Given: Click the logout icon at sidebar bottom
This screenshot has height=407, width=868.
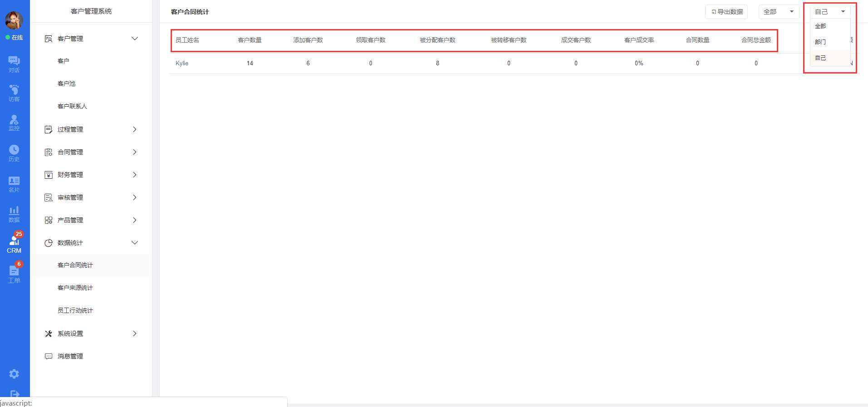Looking at the screenshot, I should [14, 394].
